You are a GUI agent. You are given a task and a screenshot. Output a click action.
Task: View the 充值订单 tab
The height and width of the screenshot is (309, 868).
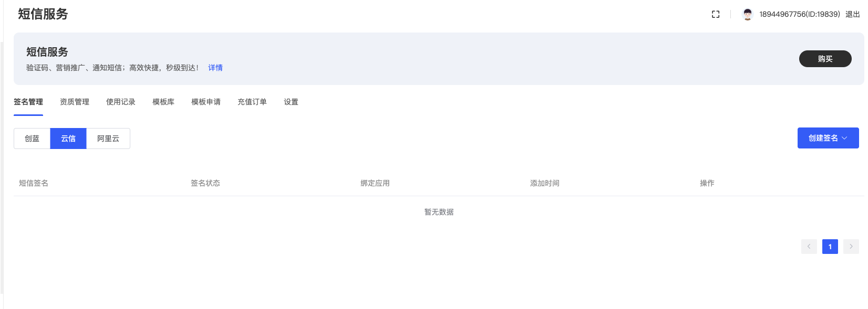(252, 102)
